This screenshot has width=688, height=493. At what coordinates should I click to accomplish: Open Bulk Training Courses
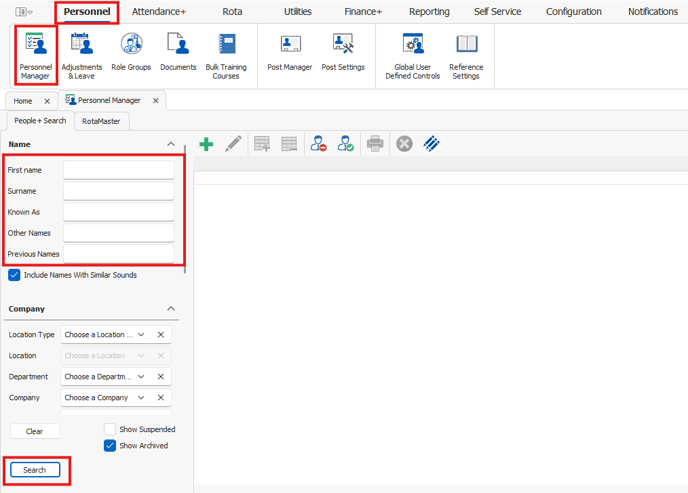click(x=226, y=56)
